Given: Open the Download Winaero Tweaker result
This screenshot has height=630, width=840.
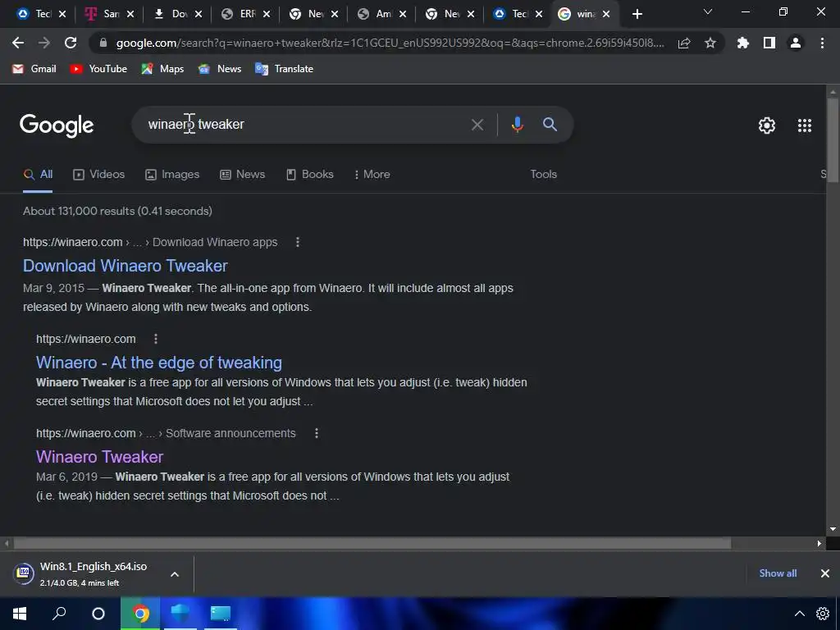Looking at the screenshot, I should tap(126, 266).
